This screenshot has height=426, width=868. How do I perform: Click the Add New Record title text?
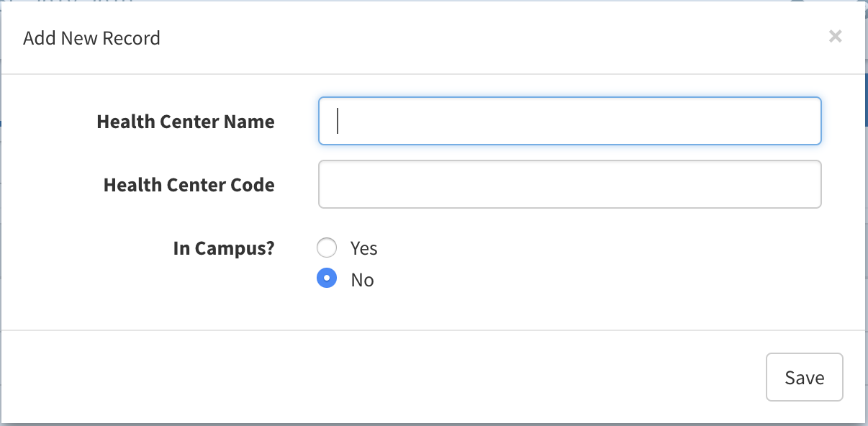(x=91, y=38)
